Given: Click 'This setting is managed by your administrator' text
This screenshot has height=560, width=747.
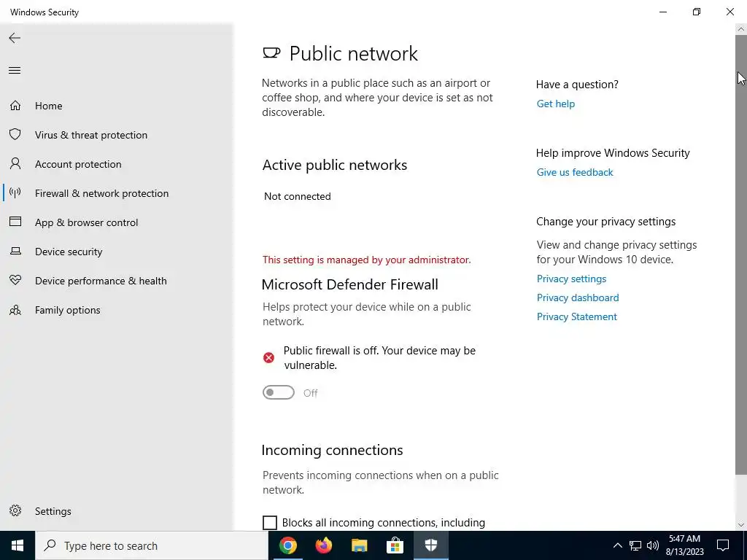Looking at the screenshot, I should click(x=366, y=260).
